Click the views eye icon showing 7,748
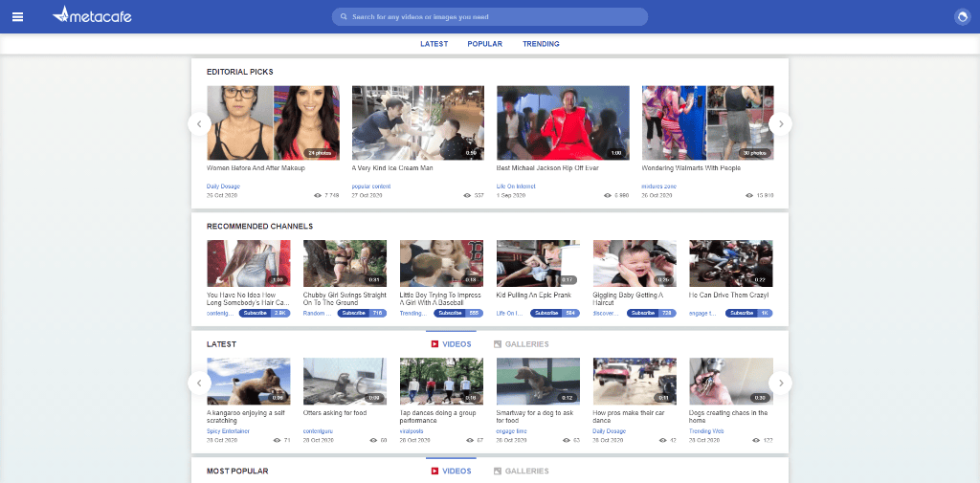 [x=318, y=195]
